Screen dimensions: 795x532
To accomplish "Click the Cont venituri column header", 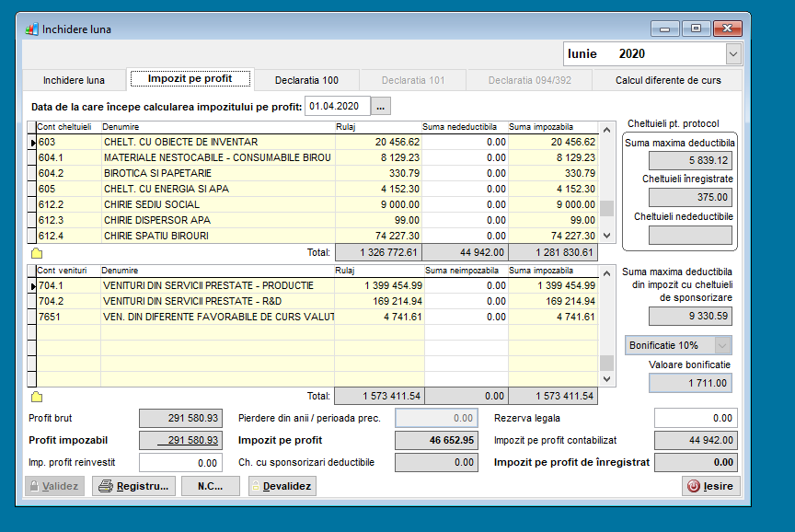I will pyautogui.click(x=68, y=271).
